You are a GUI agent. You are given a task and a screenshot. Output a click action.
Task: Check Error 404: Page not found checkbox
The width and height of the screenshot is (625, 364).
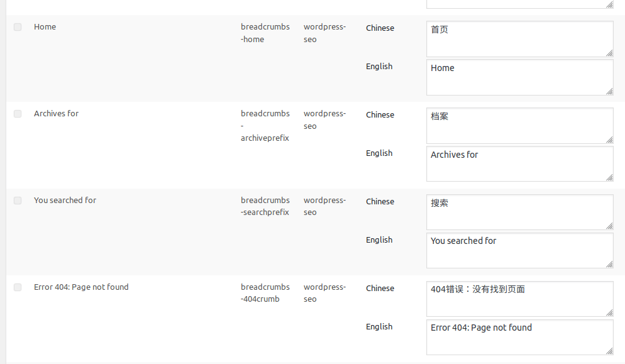point(18,287)
